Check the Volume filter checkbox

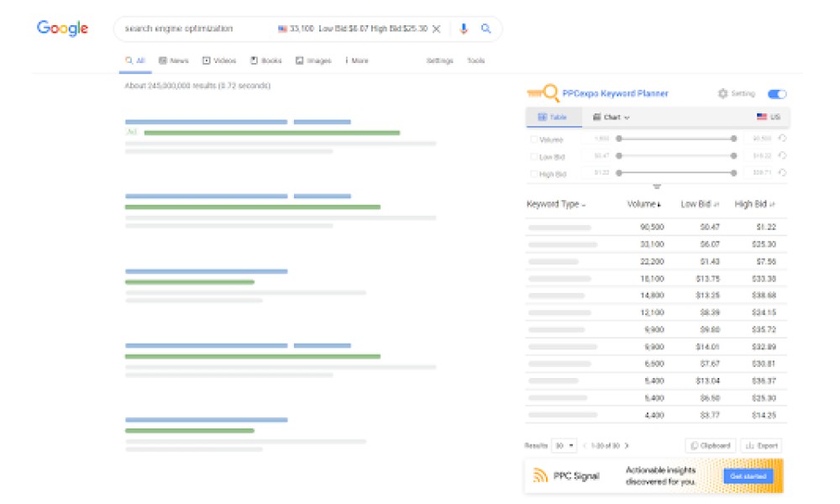click(533, 139)
